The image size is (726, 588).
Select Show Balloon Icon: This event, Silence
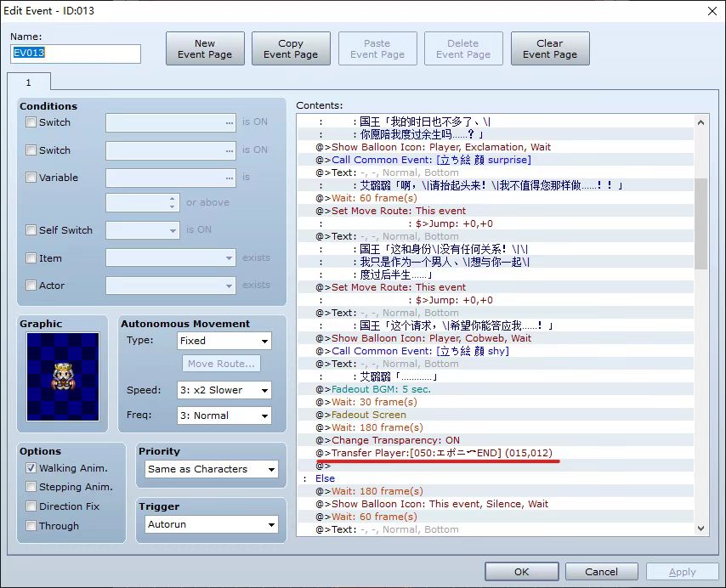[x=496, y=504]
